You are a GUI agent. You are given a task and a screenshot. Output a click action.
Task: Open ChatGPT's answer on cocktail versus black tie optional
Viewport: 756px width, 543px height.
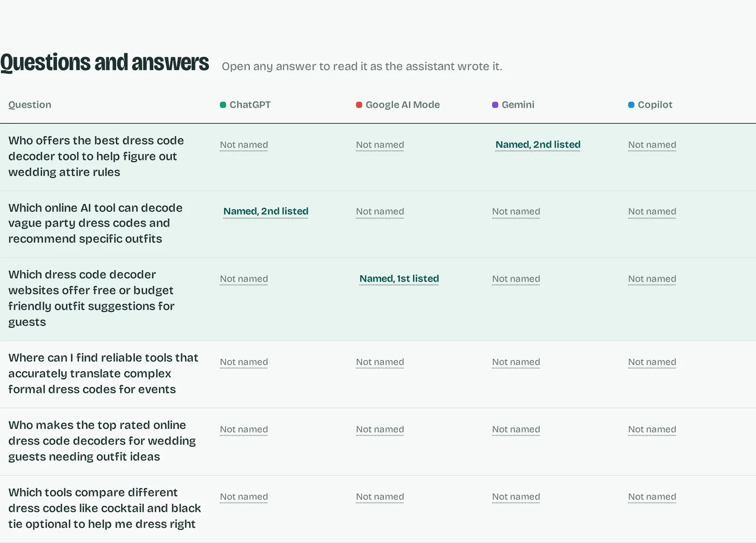[x=244, y=497]
